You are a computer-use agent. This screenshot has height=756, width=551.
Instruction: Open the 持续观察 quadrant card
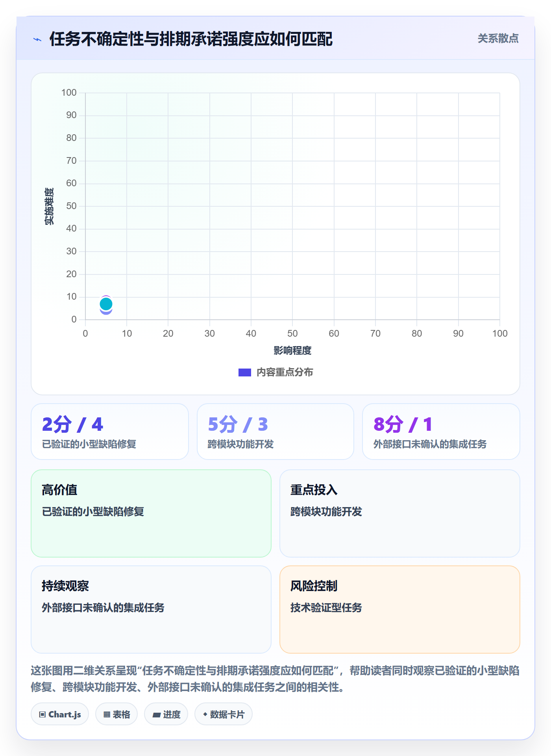151,610
